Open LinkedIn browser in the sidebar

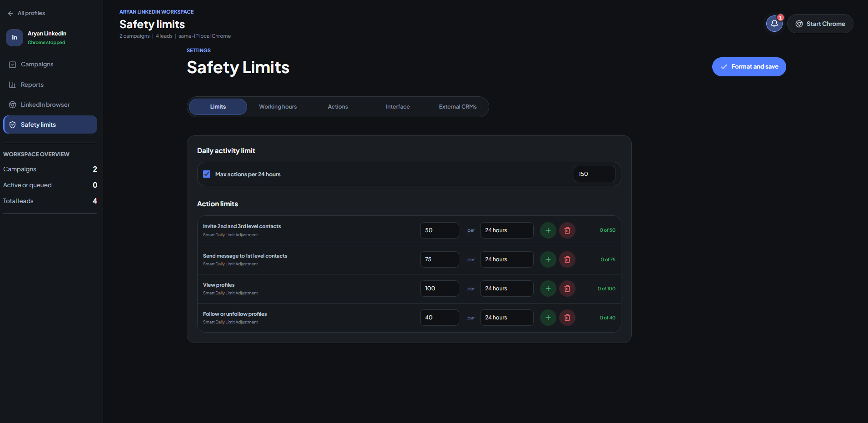[x=50, y=105]
